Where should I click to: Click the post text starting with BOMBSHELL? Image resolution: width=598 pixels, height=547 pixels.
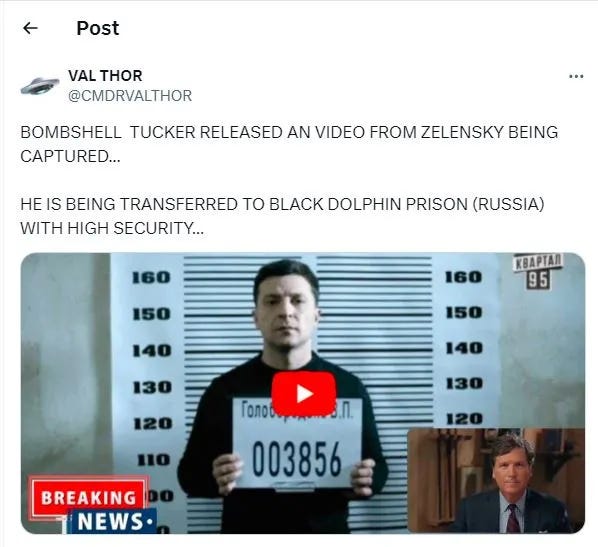coord(289,144)
